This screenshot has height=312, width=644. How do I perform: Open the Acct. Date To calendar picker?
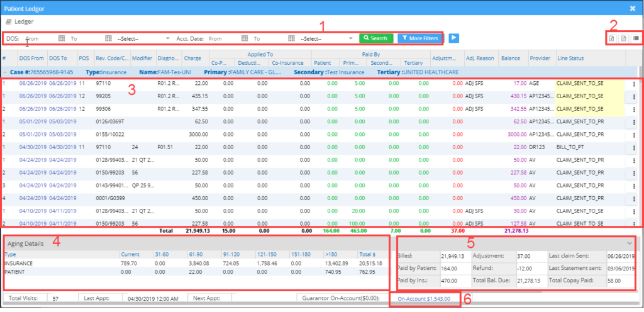[x=291, y=38]
